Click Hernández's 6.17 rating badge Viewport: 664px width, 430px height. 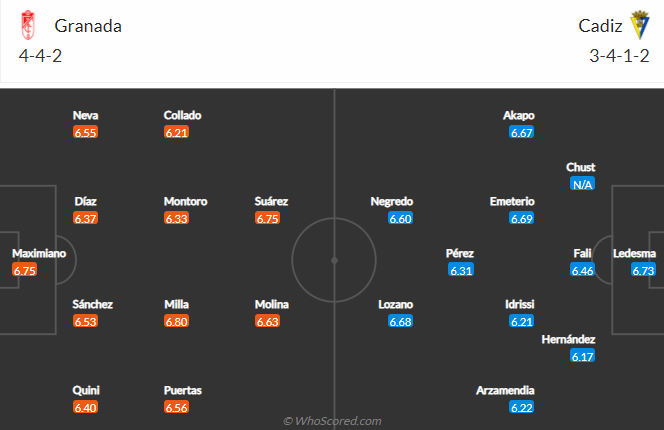(x=583, y=356)
